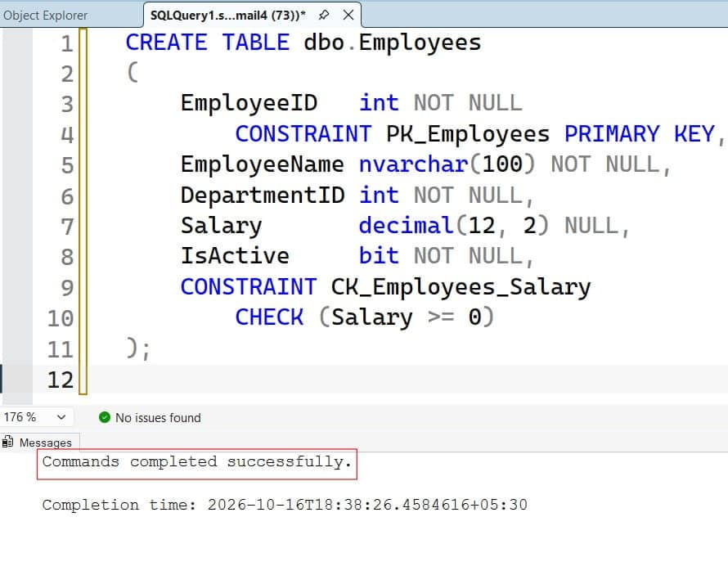This screenshot has width=728, height=562.
Task: Click PK_Employees constraint name
Action: pos(468,134)
